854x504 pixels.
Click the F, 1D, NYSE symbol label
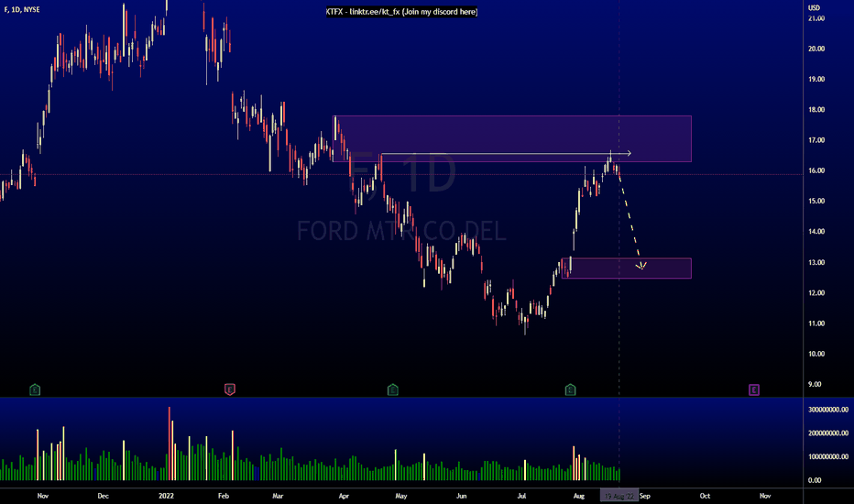coord(22,9)
